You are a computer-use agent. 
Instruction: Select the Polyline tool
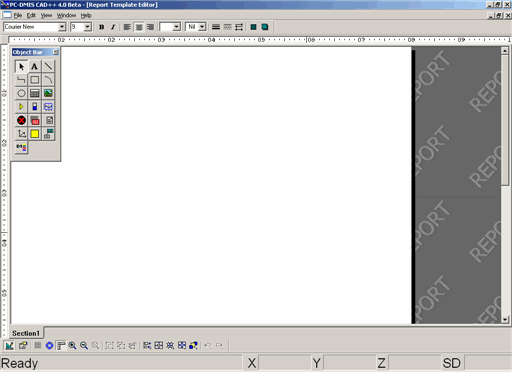[21, 80]
